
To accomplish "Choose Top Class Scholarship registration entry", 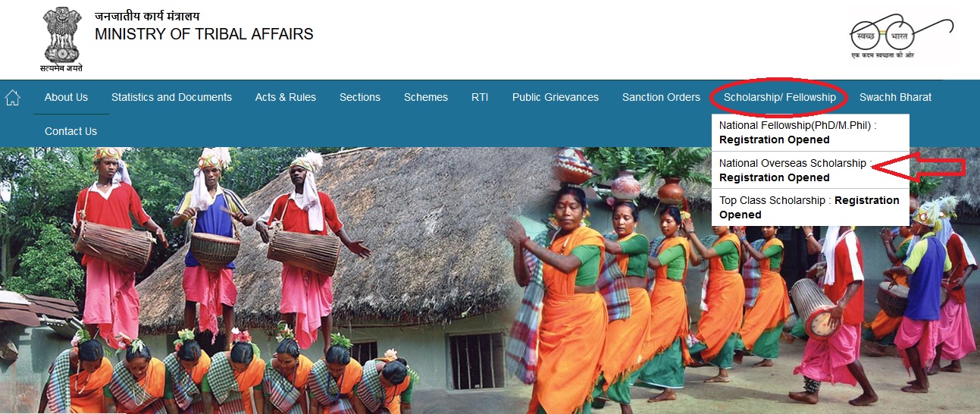I will pos(810,207).
